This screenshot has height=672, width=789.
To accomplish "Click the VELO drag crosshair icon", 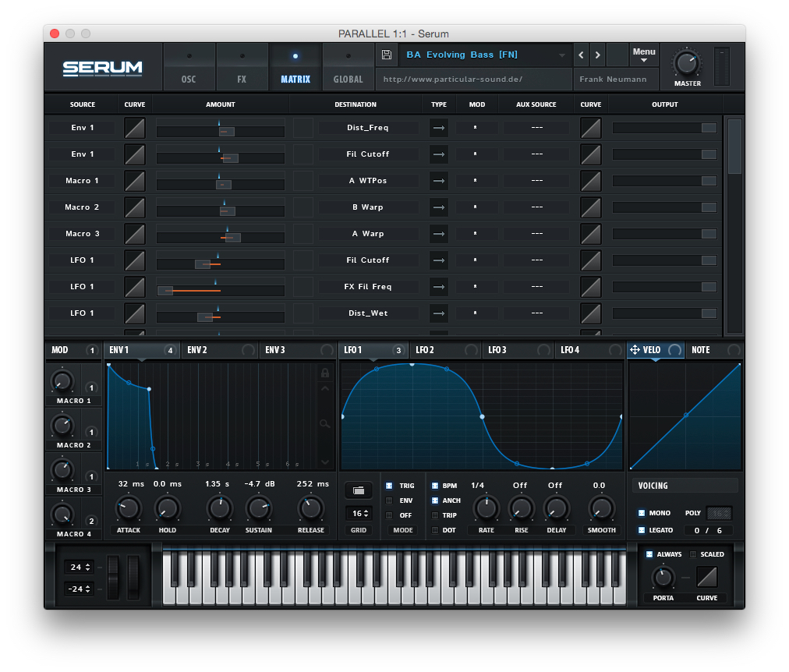I will 635,349.
